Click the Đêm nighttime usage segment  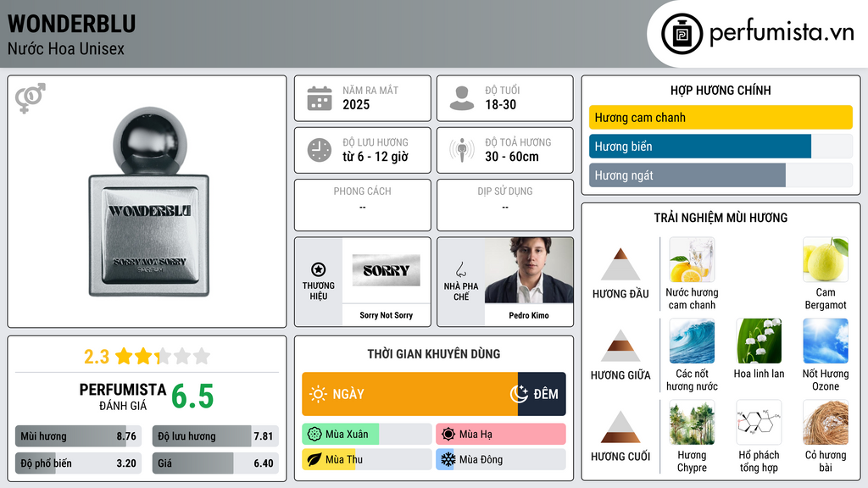click(x=542, y=394)
